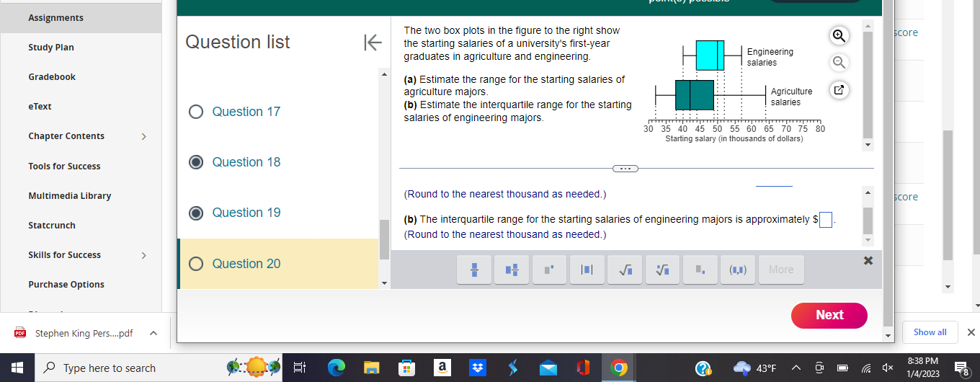Open the figure in a new window
980x382 pixels.
pyautogui.click(x=838, y=90)
